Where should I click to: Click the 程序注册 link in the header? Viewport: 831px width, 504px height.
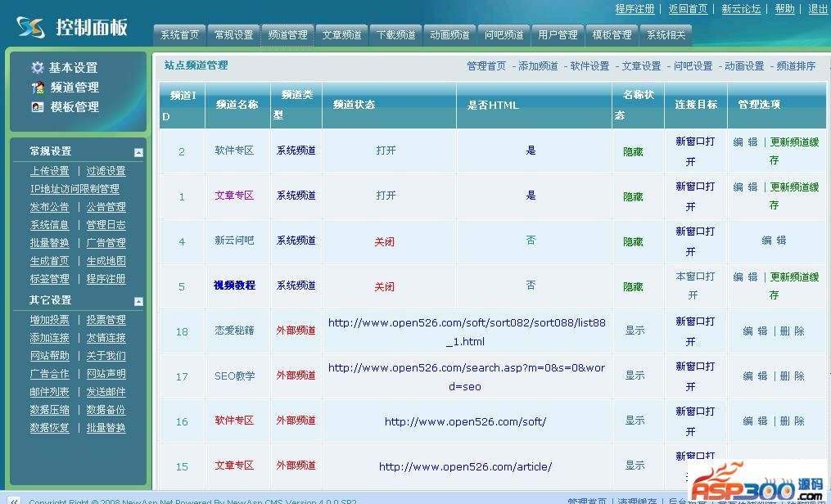pyautogui.click(x=635, y=8)
